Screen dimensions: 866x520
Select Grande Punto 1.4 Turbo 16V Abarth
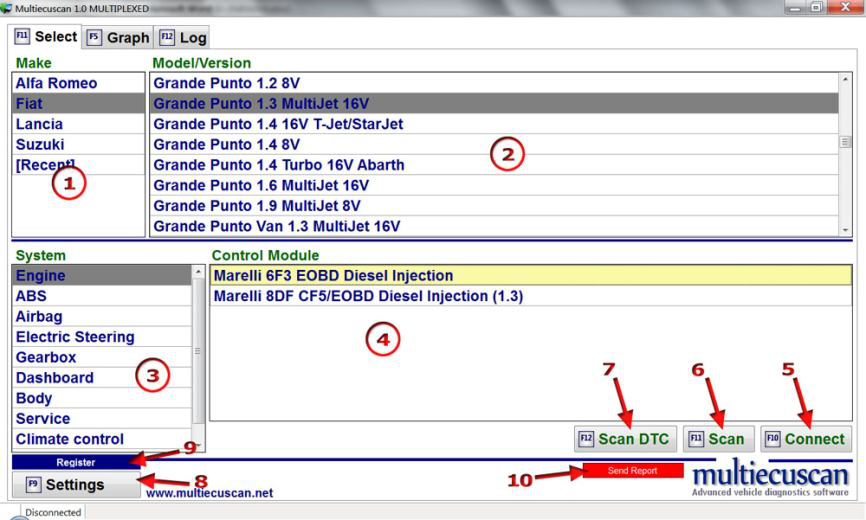[278, 164]
